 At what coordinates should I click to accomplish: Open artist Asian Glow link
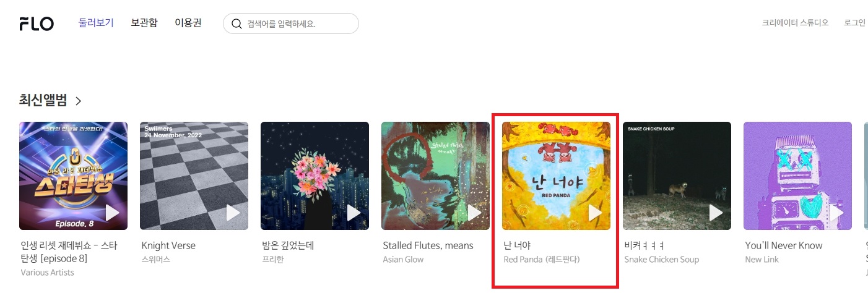click(x=403, y=260)
